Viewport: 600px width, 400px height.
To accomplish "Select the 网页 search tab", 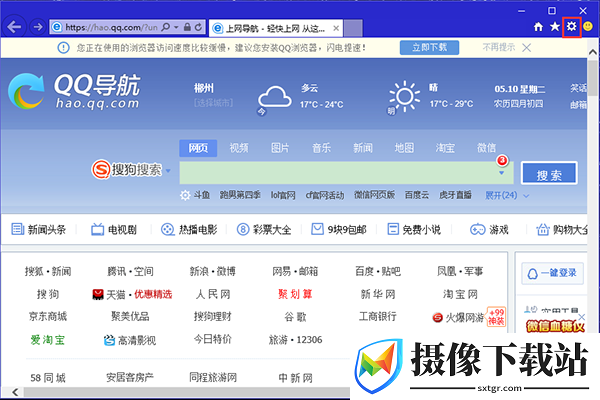I will pyautogui.click(x=198, y=148).
